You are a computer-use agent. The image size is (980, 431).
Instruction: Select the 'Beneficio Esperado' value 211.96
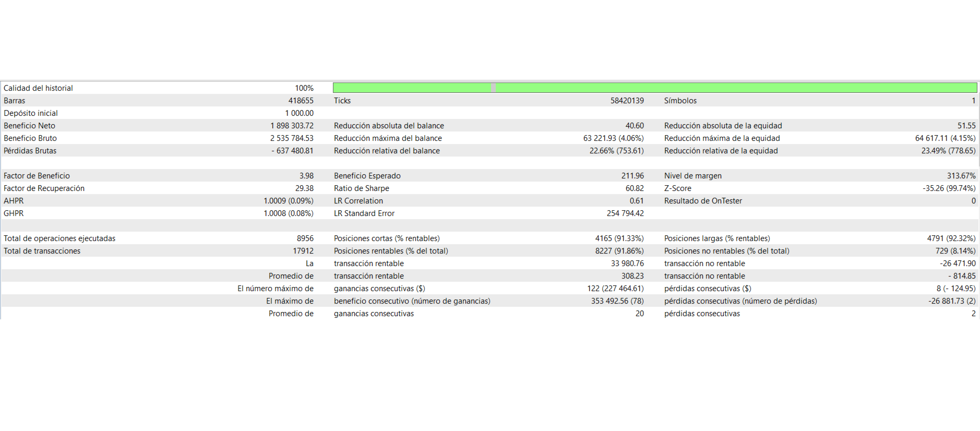632,176
